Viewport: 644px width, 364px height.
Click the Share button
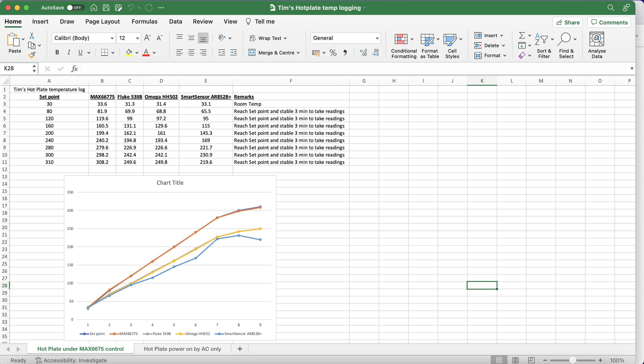click(x=568, y=22)
